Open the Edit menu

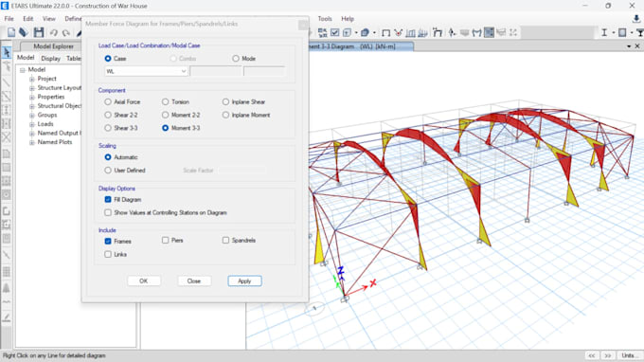(x=27, y=19)
